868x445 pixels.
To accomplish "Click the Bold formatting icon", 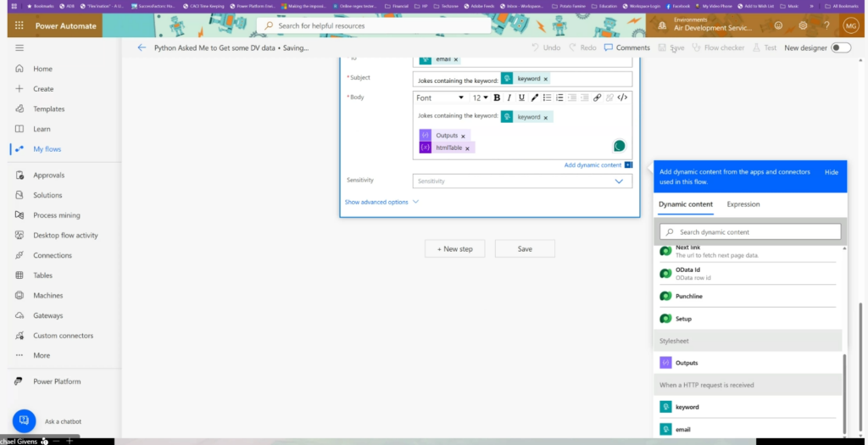I will pyautogui.click(x=497, y=97).
